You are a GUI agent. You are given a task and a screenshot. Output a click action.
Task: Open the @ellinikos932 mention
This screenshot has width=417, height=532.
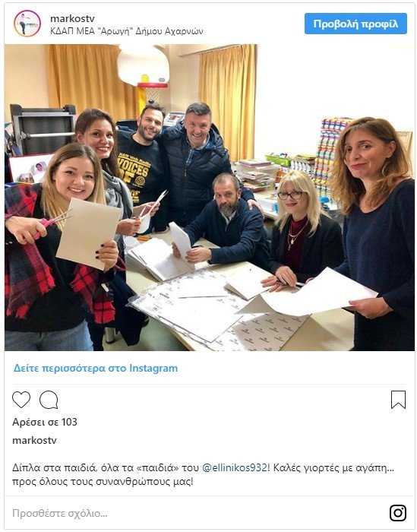pyautogui.click(x=234, y=467)
